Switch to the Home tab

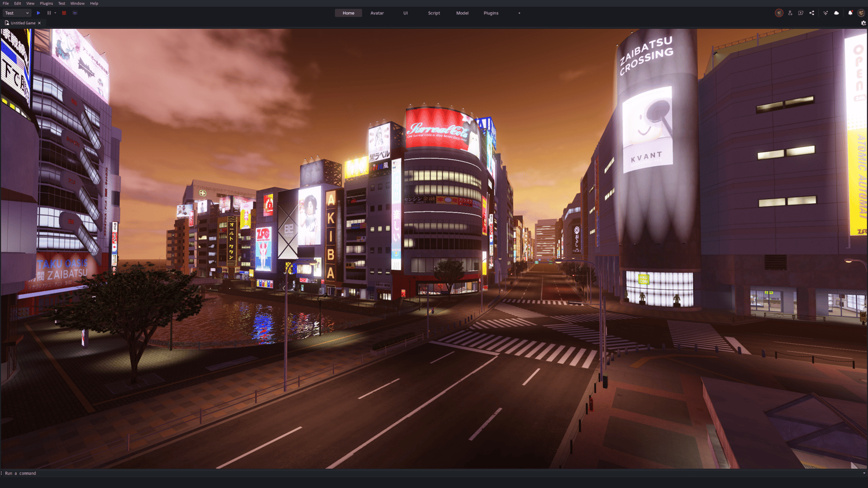(x=348, y=13)
